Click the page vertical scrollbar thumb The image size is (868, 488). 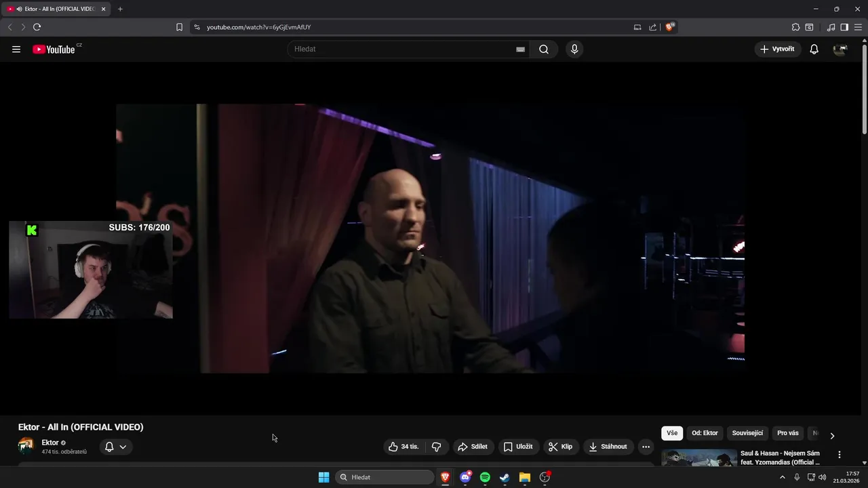(x=864, y=88)
